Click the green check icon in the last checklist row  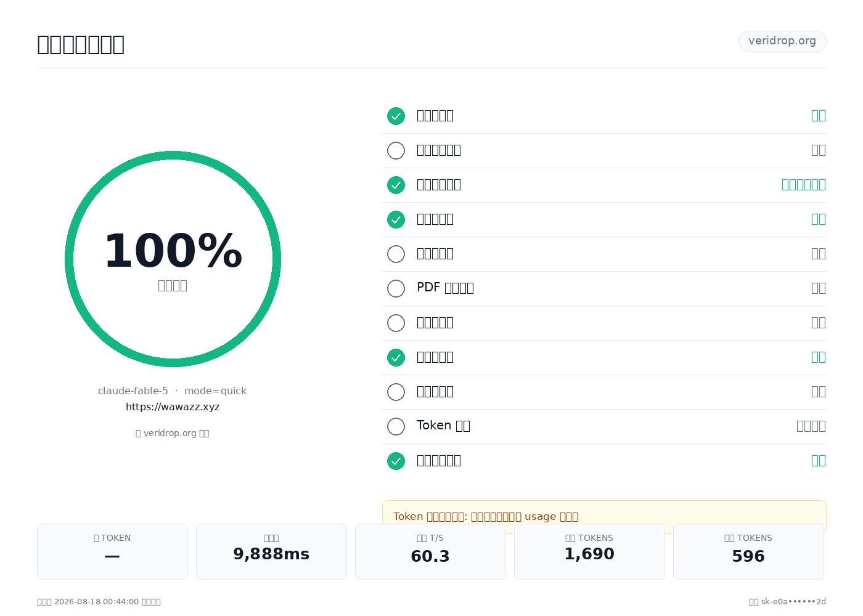point(396,461)
